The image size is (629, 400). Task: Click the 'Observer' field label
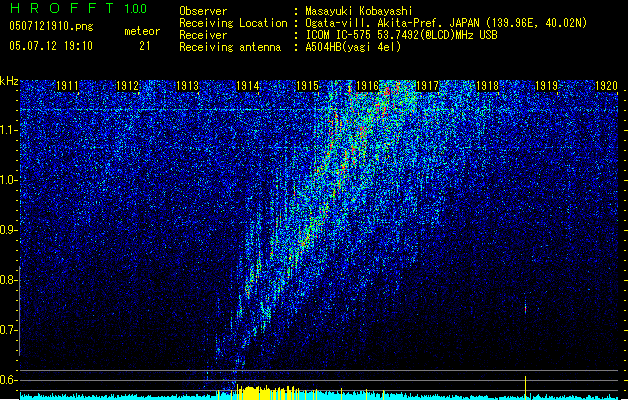pos(203,11)
